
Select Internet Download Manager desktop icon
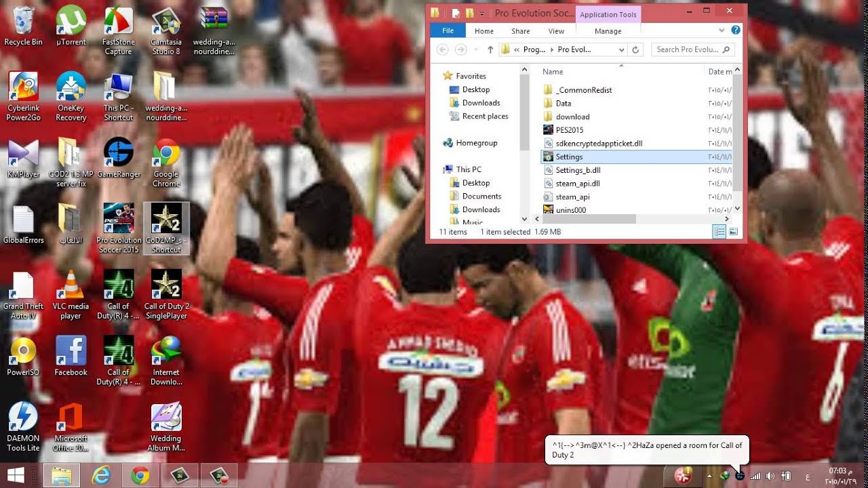pos(166,361)
